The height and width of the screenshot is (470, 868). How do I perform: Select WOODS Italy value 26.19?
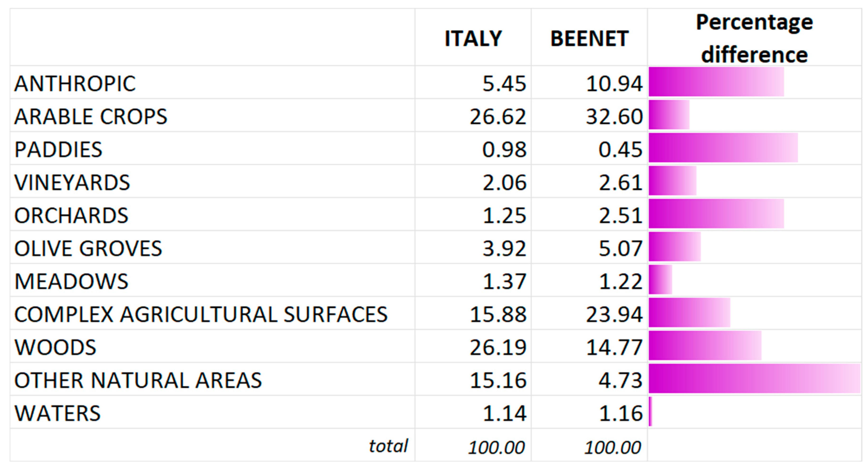coord(498,347)
